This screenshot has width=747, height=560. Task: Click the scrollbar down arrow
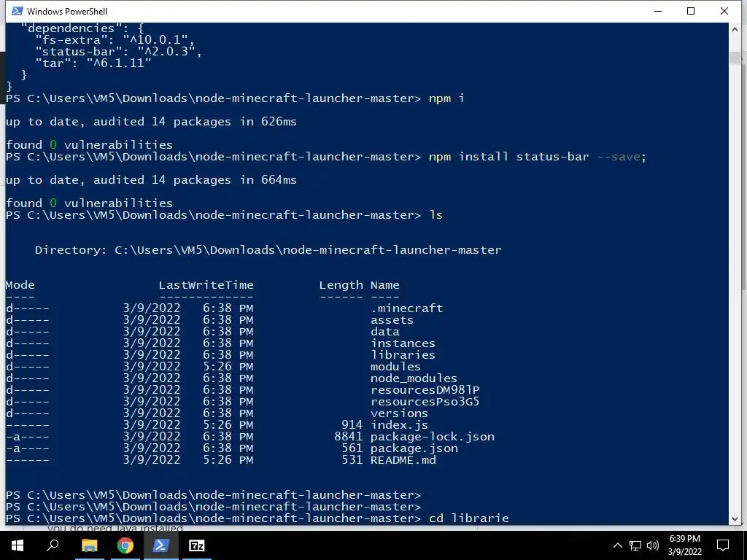click(x=735, y=519)
